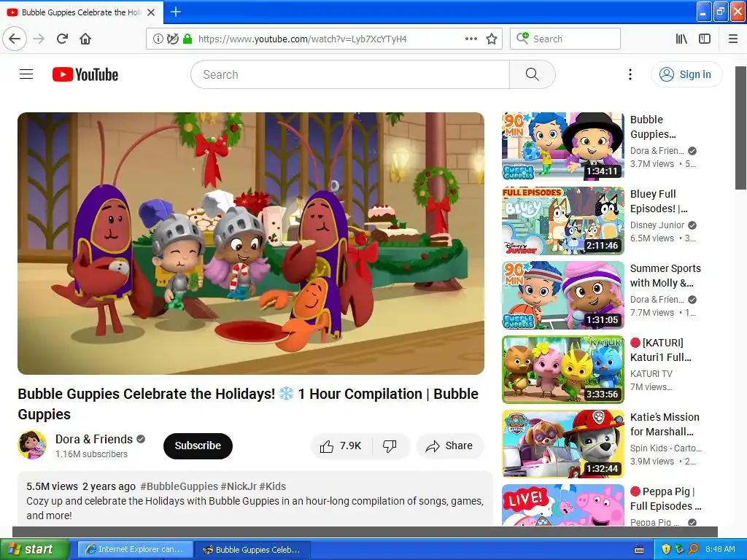Click the tracking protection shield icon
The height and width of the screenshot is (560, 747).
pos(172,39)
